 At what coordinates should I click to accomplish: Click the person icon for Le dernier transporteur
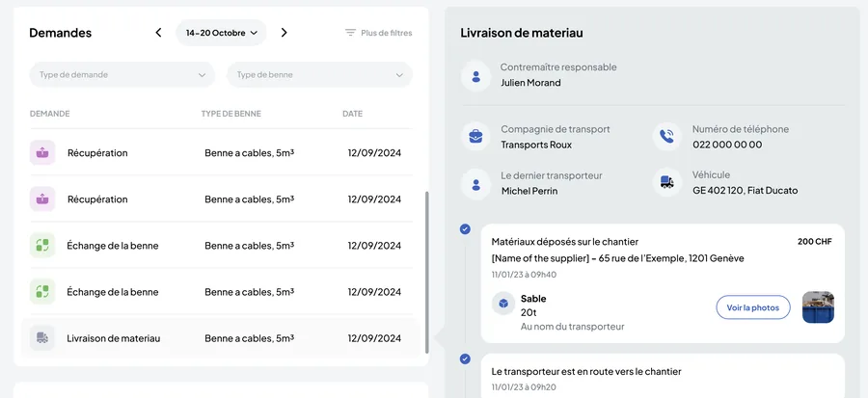click(x=476, y=184)
